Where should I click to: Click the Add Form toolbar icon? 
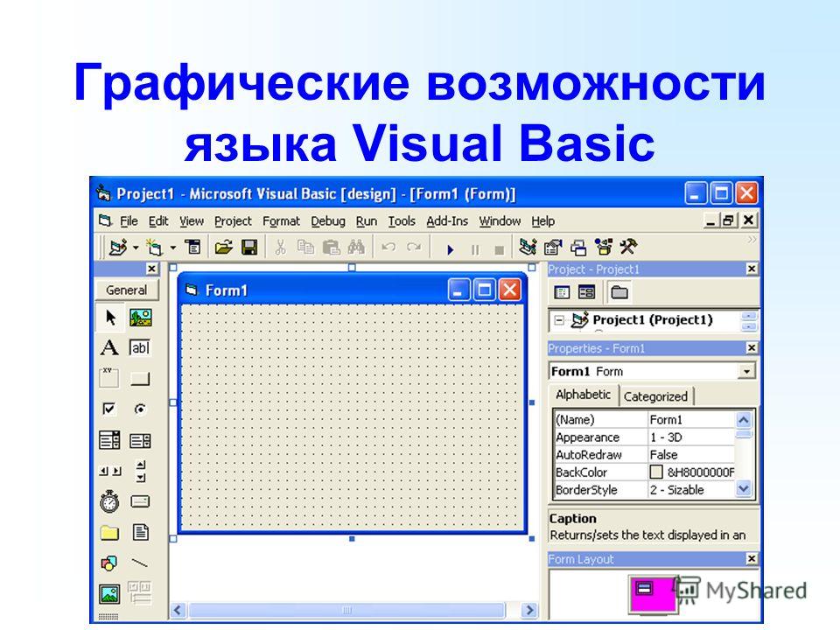(x=155, y=248)
